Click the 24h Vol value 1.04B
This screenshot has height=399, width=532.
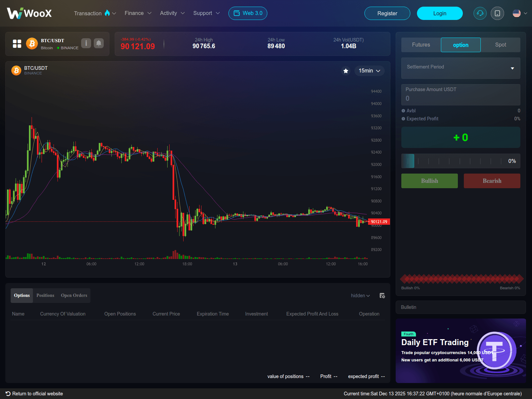pyautogui.click(x=348, y=46)
